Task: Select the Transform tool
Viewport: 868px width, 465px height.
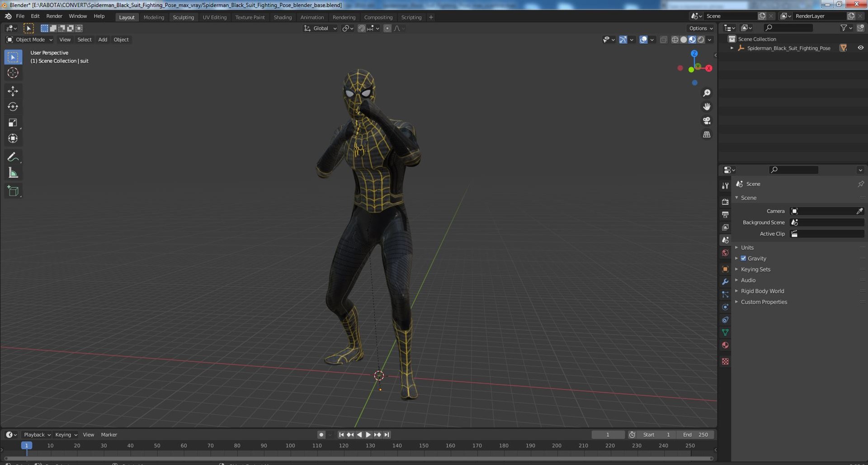Action: coord(13,138)
